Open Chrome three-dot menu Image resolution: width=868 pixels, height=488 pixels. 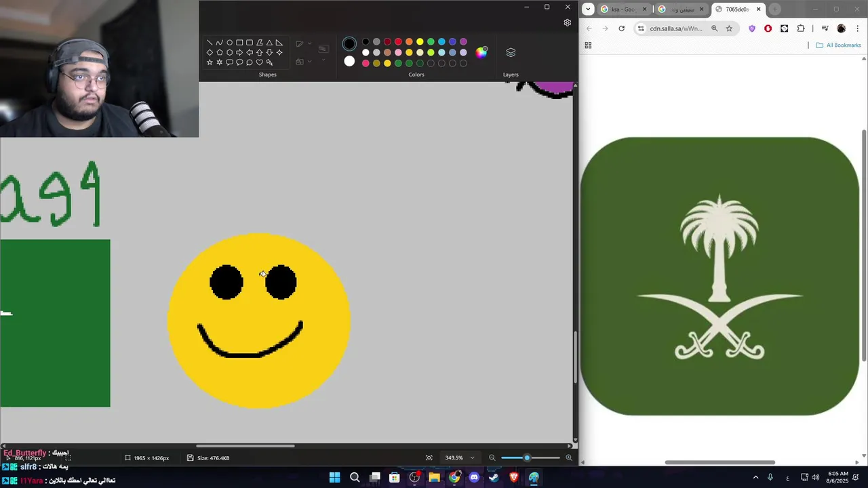[x=857, y=28]
